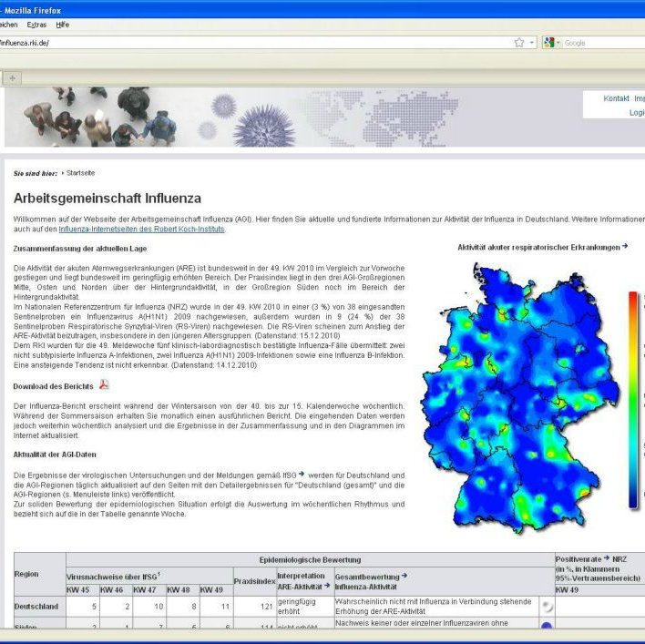Viewport: 645px width, 644px height.
Task: Open the Extras menu
Action: click(x=36, y=24)
